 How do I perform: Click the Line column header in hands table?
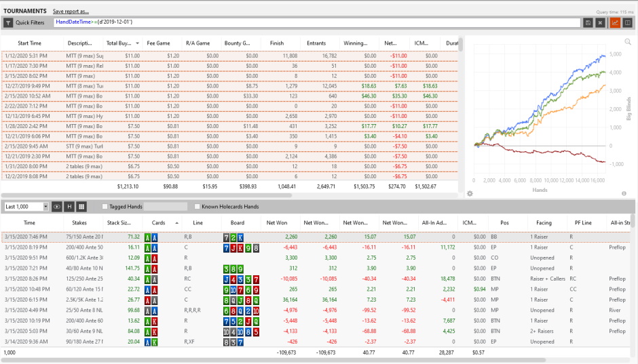[198, 223]
